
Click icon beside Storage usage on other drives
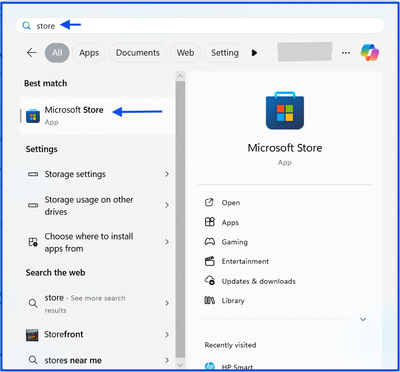point(33,205)
